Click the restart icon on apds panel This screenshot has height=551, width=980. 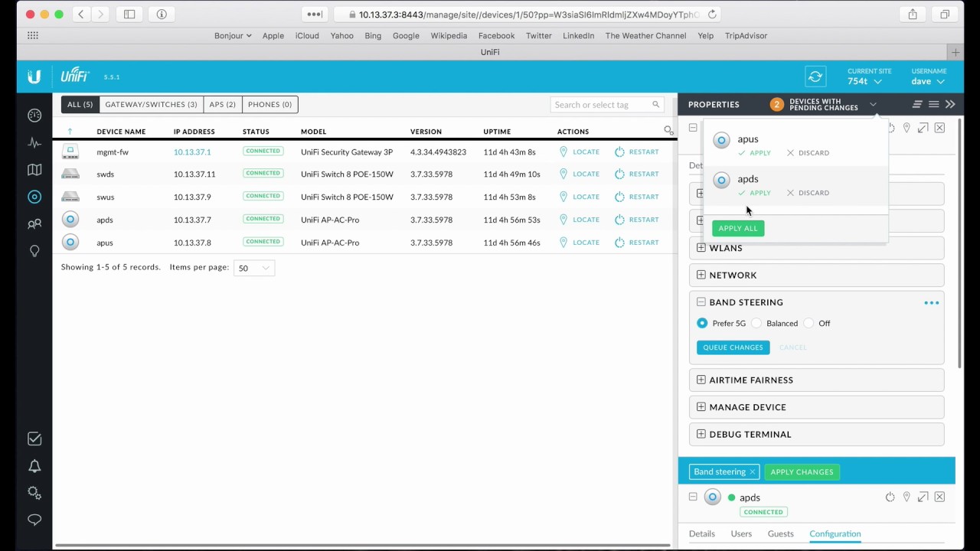pos(890,497)
